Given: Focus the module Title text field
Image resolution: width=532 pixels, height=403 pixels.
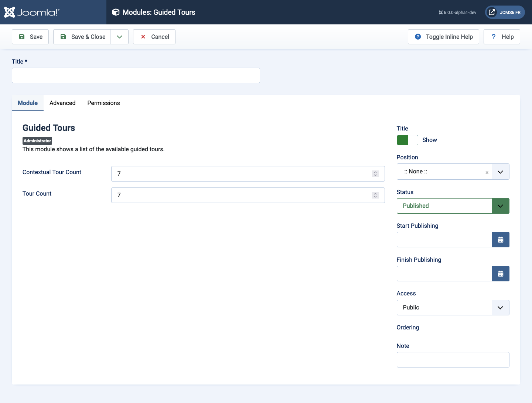Looking at the screenshot, I should tap(136, 75).
